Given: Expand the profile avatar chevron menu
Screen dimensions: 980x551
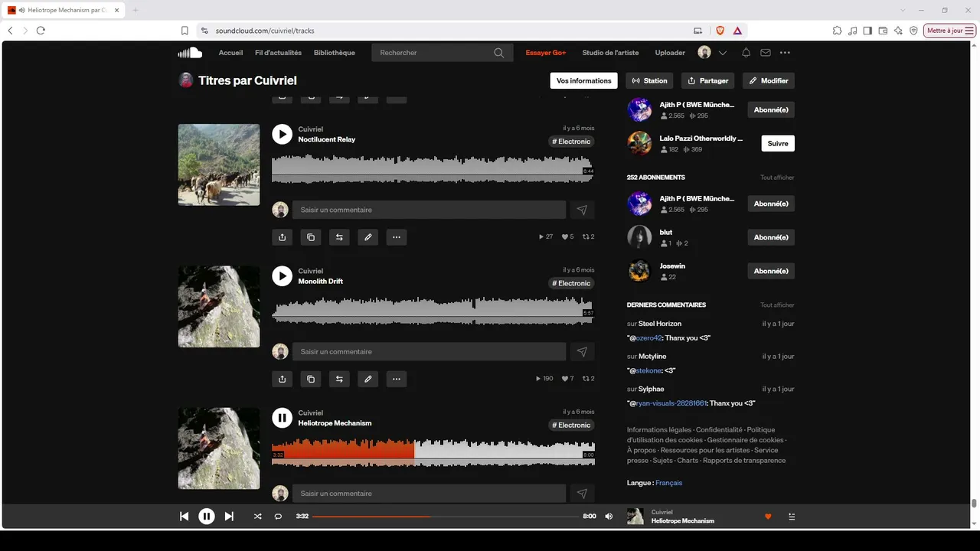Looking at the screenshot, I should coord(723,53).
